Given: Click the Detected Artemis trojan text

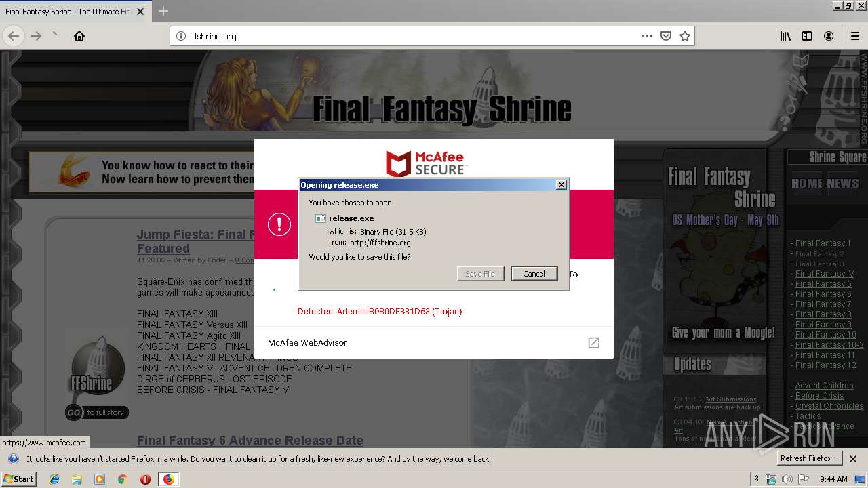Looking at the screenshot, I should (x=380, y=312).
